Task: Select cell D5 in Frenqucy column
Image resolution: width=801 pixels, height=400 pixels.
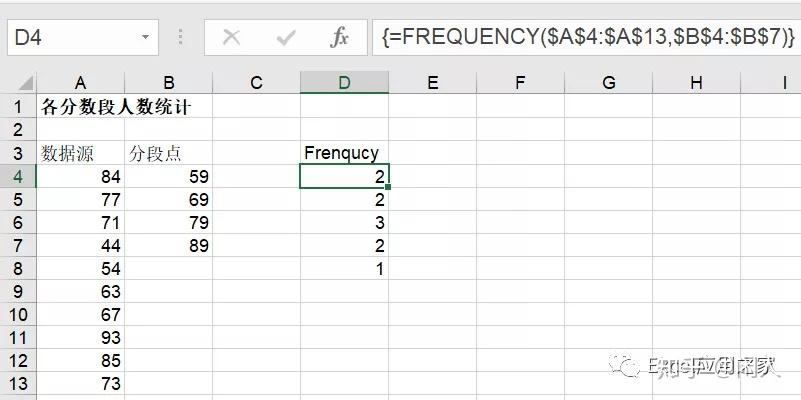Action: click(344, 199)
